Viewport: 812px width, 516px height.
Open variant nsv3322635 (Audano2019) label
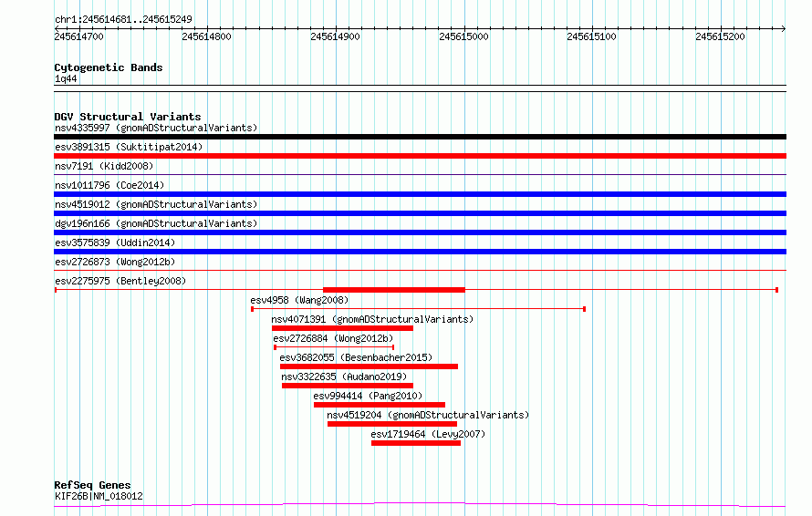344,377
